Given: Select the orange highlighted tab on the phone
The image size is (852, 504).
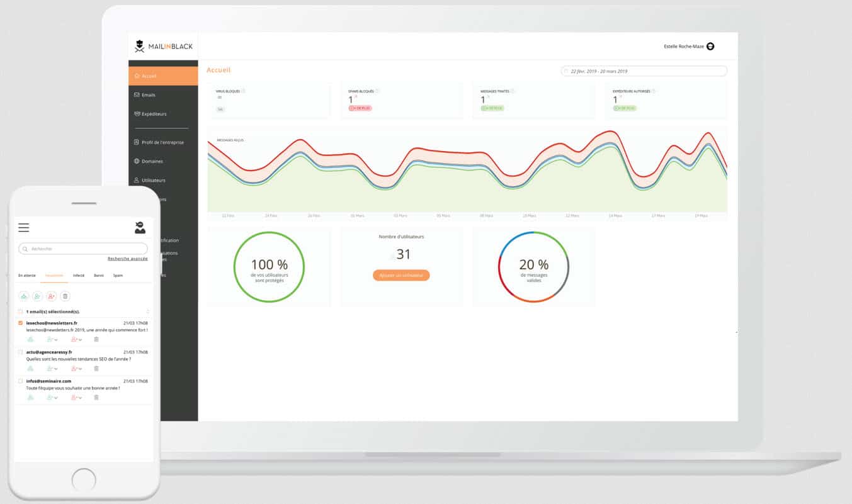Looking at the screenshot, I should pyautogui.click(x=54, y=276).
